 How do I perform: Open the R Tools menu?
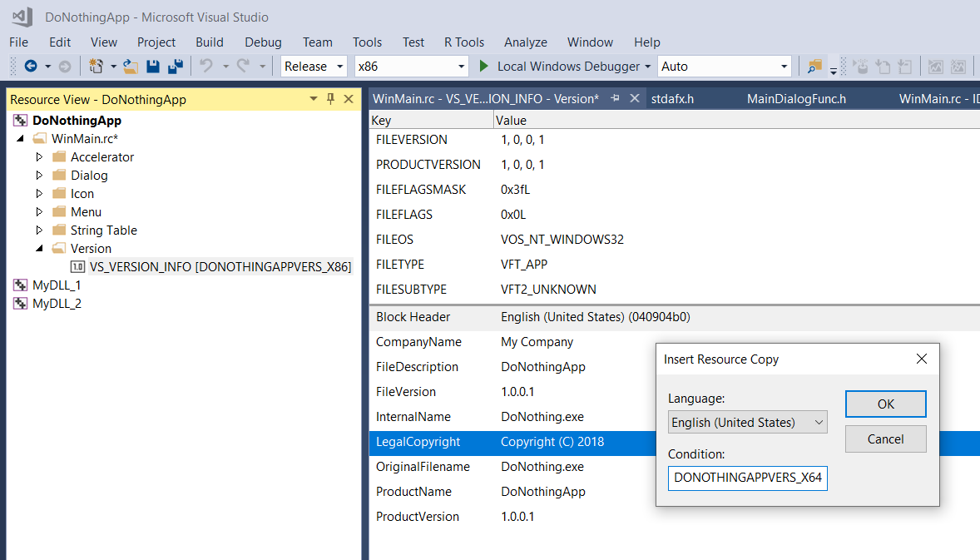(x=464, y=42)
